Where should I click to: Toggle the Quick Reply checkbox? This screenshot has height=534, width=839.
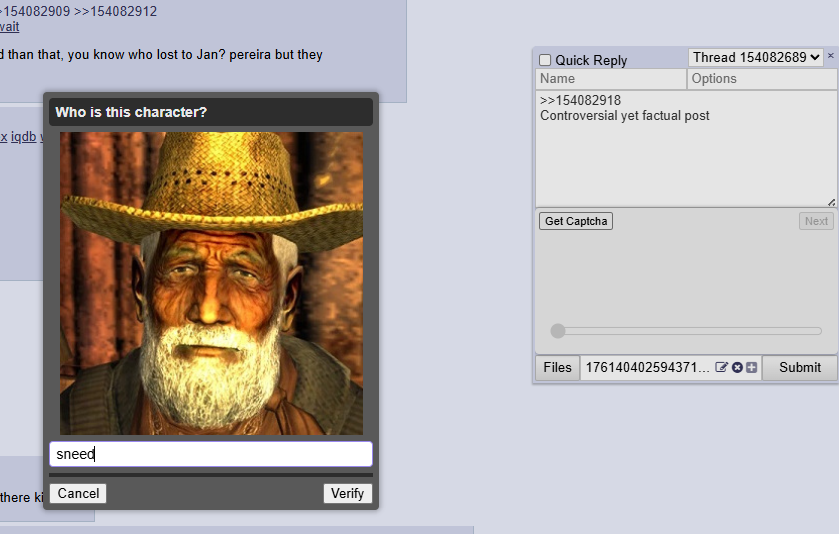tap(545, 60)
